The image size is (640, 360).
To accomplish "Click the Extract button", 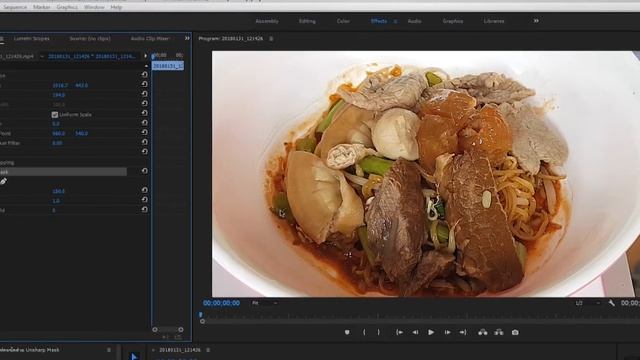I will click(499, 332).
